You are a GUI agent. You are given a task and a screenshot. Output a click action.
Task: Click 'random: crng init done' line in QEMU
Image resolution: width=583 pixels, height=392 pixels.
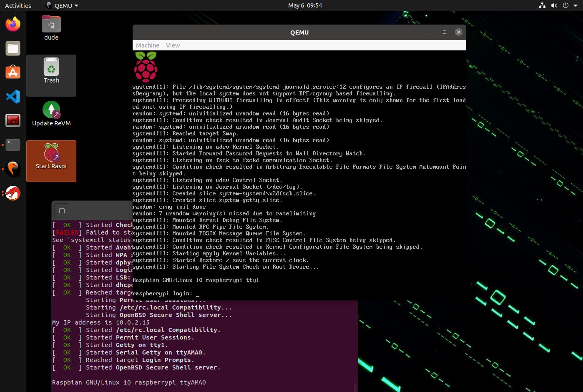pos(169,207)
